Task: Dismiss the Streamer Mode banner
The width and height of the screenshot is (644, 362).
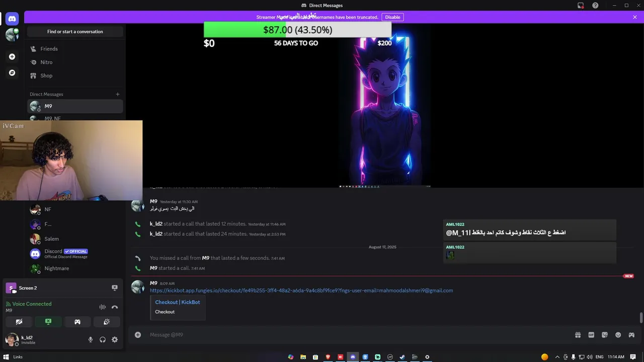Action: pos(635,17)
